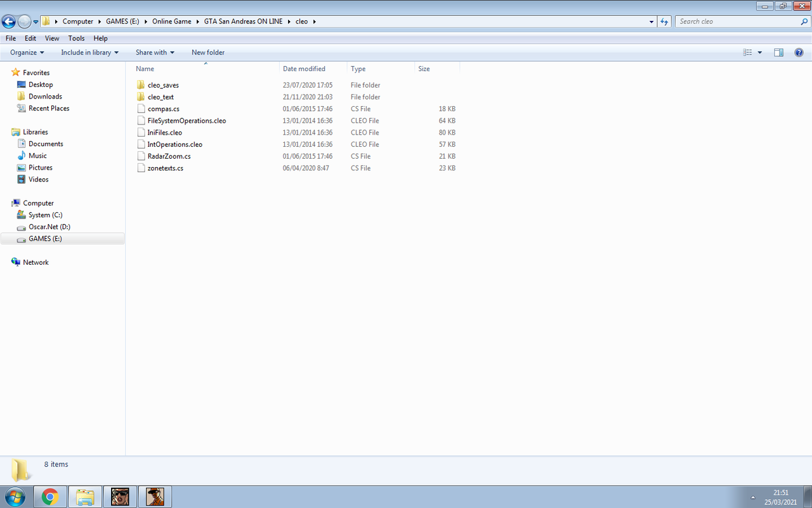Open the address bar history dropdown
812x508 pixels.
pyautogui.click(x=652, y=22)
